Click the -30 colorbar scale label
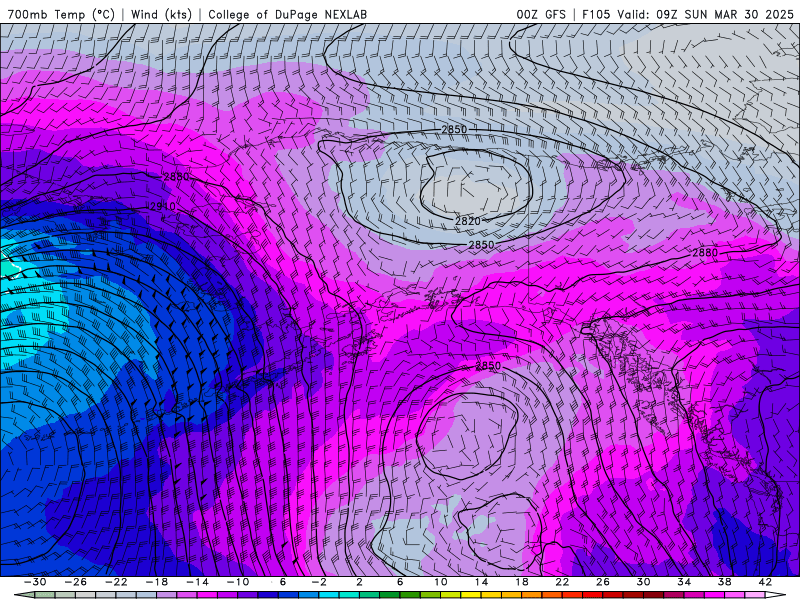Viewport: 800px width, 600px height. [35, 582]
